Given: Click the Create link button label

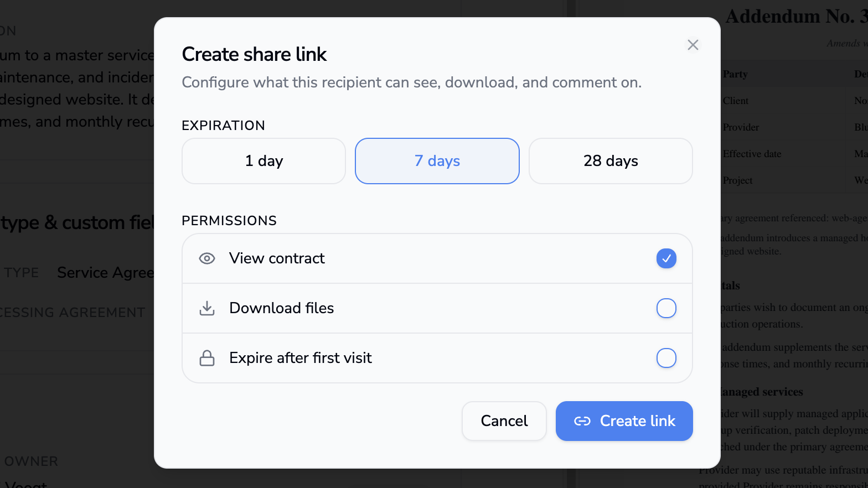Looking at the screenshot, I should coord(638,421).
